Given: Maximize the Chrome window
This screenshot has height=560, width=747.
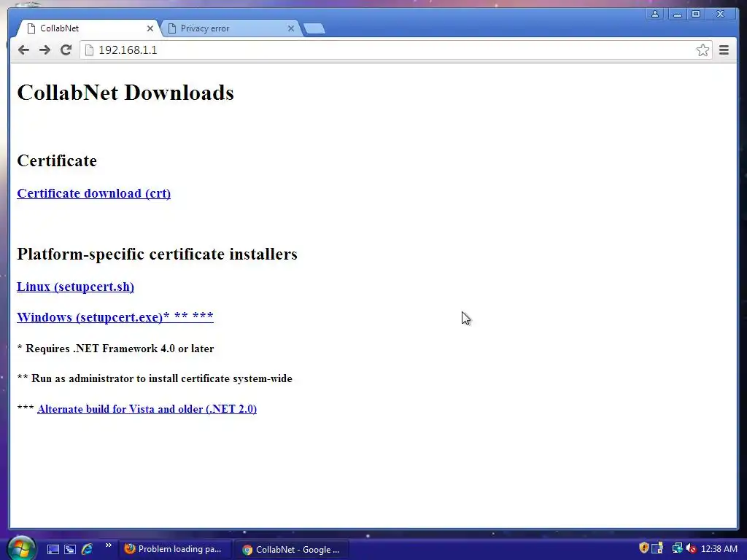Looking at the screenshot, I should pyautogui.click(x=696, y=14).
